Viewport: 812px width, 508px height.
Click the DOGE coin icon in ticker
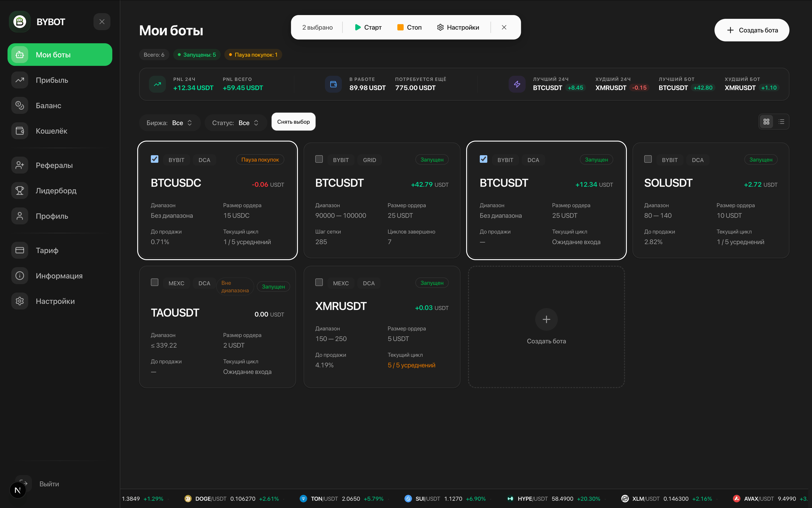pos(188,499)
